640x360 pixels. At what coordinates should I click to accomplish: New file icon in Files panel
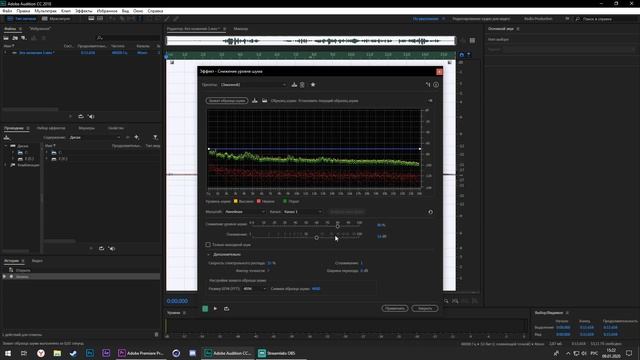click(x=24, y=38)
